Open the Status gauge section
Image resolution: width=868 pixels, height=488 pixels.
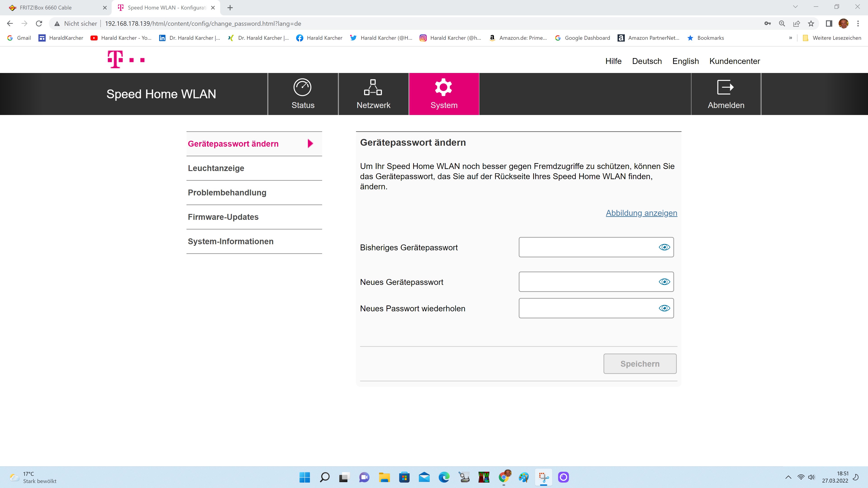[303, 94]
